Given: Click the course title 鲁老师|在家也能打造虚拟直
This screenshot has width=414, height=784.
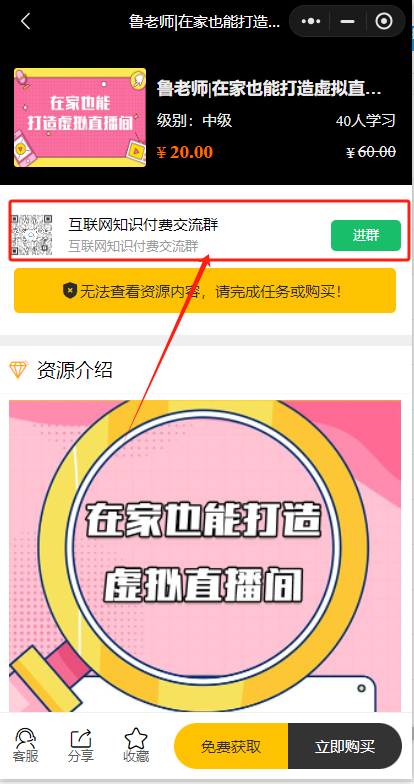Looking at the screenshot, I should (x=270, y=89).
